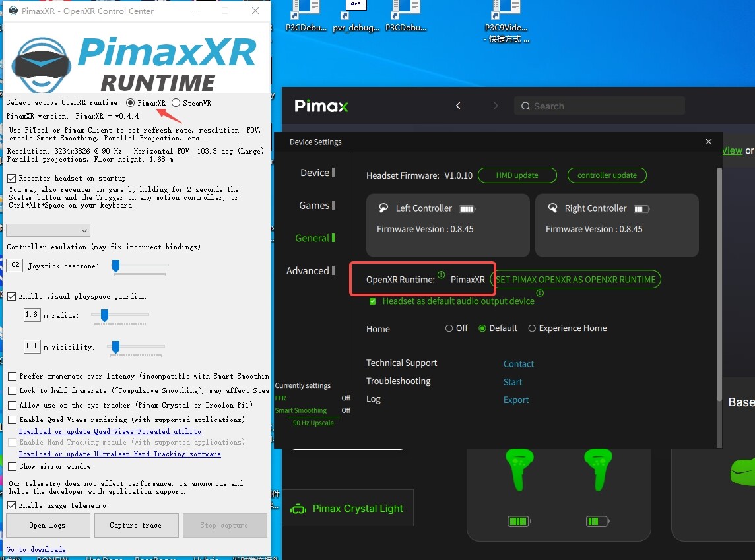Select the left green controller image
Viewport: 755px width, 560px height.
[519, 470]
